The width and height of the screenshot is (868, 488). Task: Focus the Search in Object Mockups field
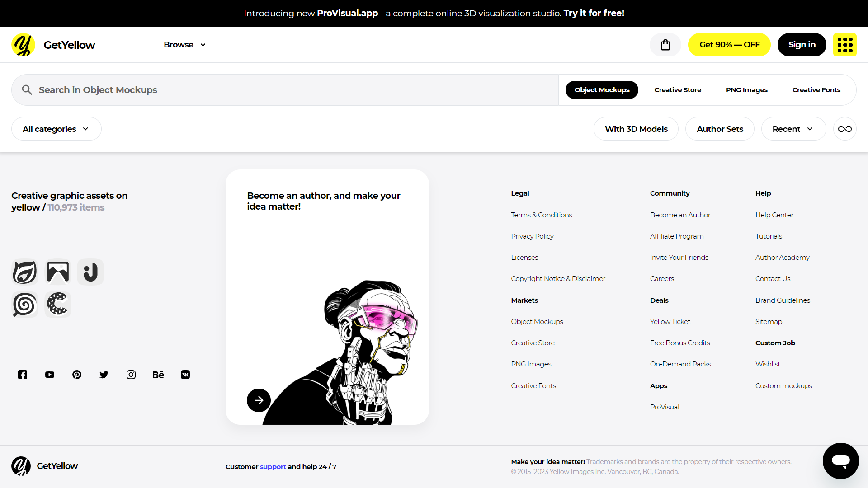(x=285, y=90)
